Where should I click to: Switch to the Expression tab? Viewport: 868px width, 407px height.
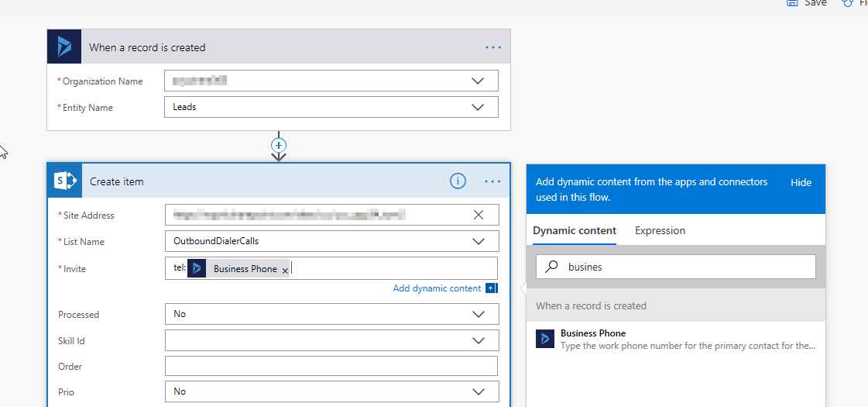(x=660, y=231)
